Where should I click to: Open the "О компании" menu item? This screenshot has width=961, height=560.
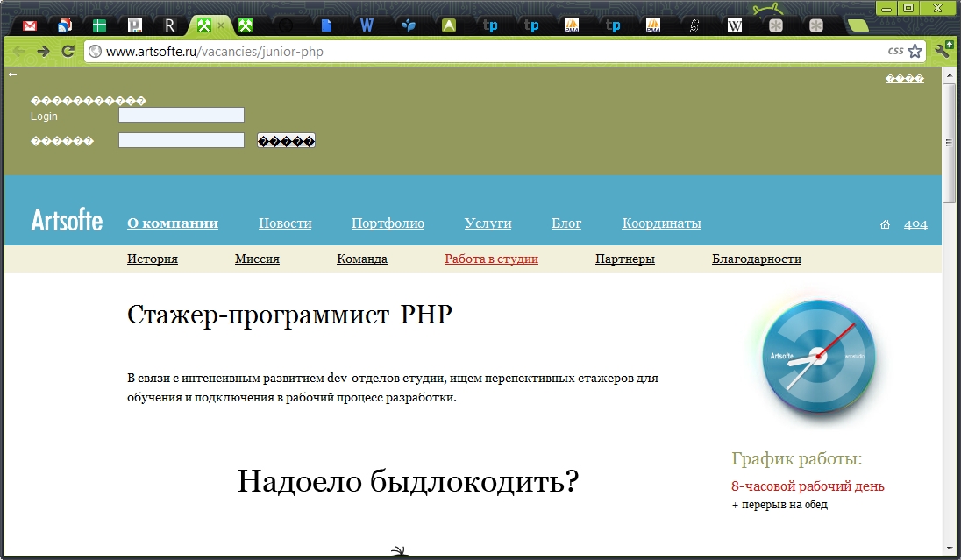pyautogui.click(x=173, y=223)
